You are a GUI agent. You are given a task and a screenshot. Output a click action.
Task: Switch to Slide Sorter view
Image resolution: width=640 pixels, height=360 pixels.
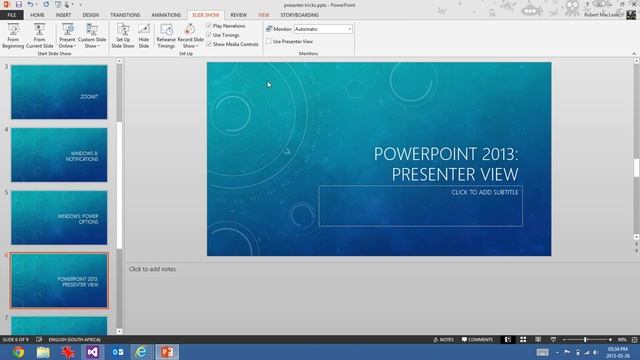tap(523, 340)
